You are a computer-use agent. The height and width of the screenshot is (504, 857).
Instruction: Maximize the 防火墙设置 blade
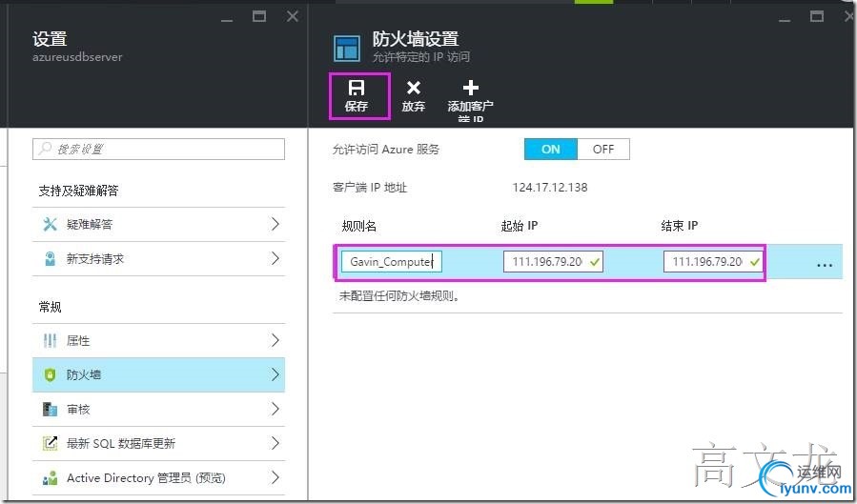817,16
